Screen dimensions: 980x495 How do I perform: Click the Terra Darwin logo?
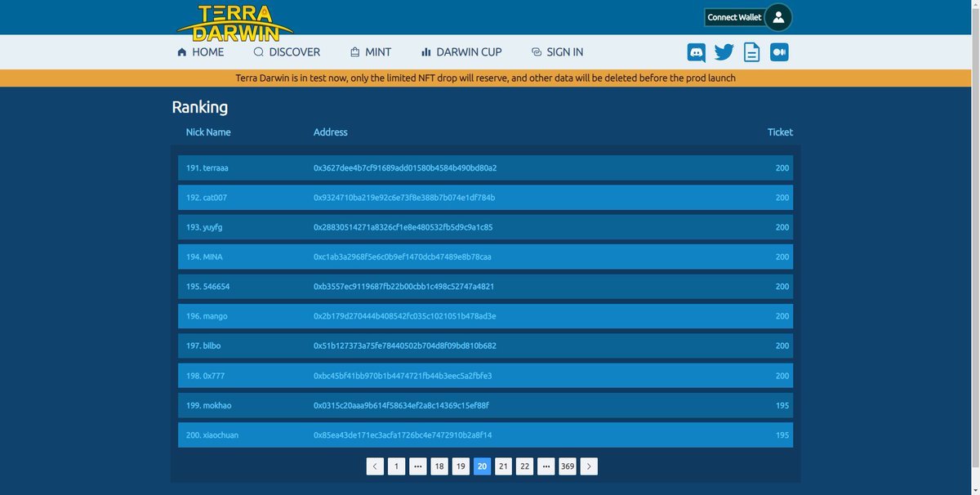[x=235, y=22]
